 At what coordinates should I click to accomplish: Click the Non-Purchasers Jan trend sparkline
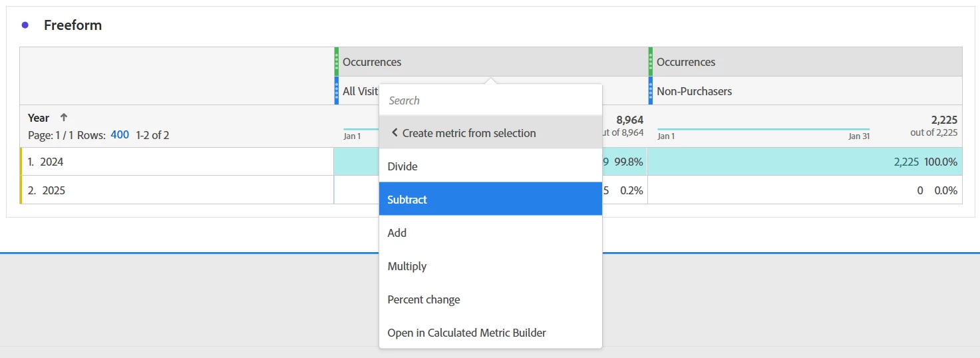[763, 129]
